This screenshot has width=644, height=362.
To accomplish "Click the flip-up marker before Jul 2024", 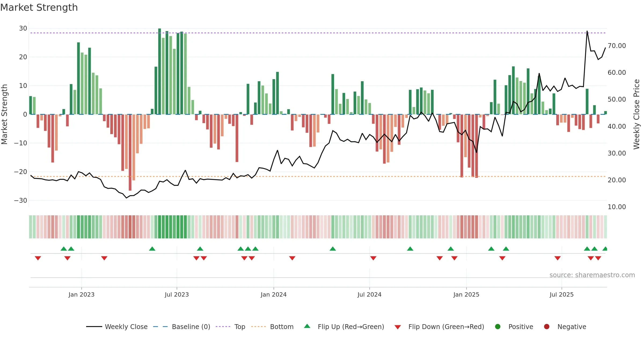I will pyautogui.click(x=333, y=249).
